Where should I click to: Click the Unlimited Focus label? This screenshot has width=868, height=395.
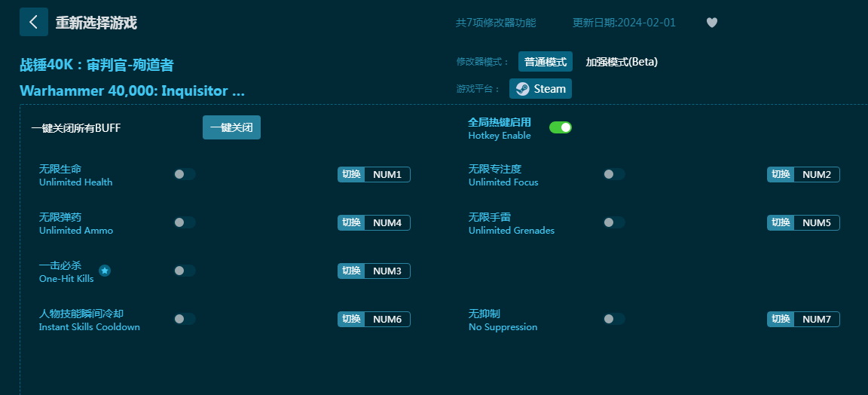click(503, 182)
